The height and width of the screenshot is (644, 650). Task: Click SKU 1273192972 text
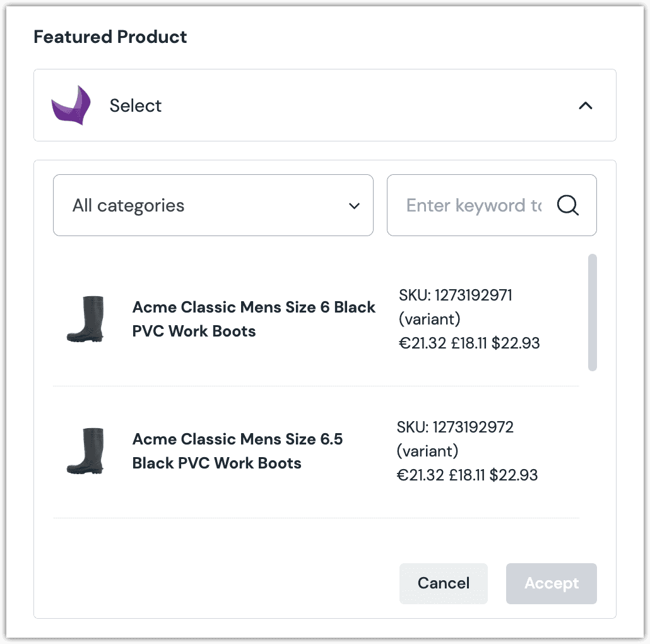click(456, 427)
